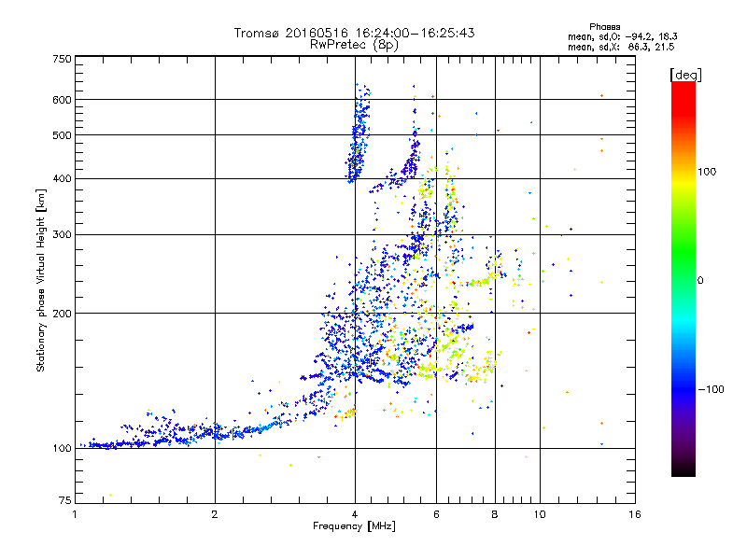Click the frequency-axis tick label "10"
This screenshot has width=747, height=560.
(540, 514)
